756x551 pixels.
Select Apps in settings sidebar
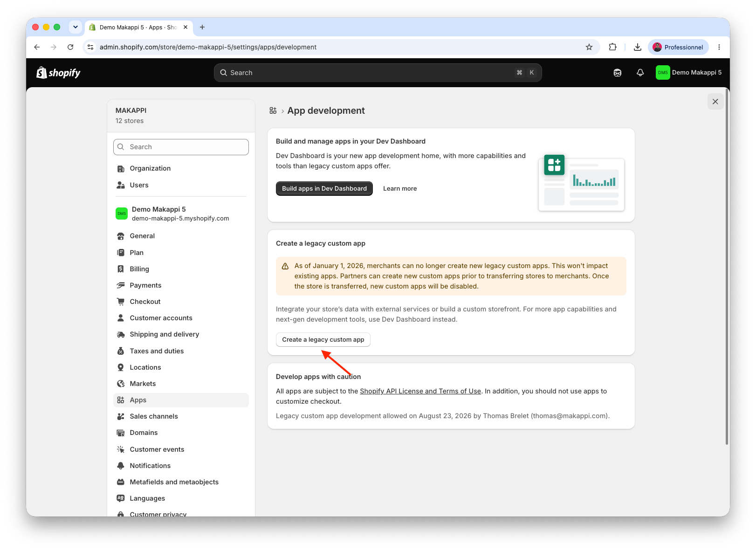click(181, 400)
